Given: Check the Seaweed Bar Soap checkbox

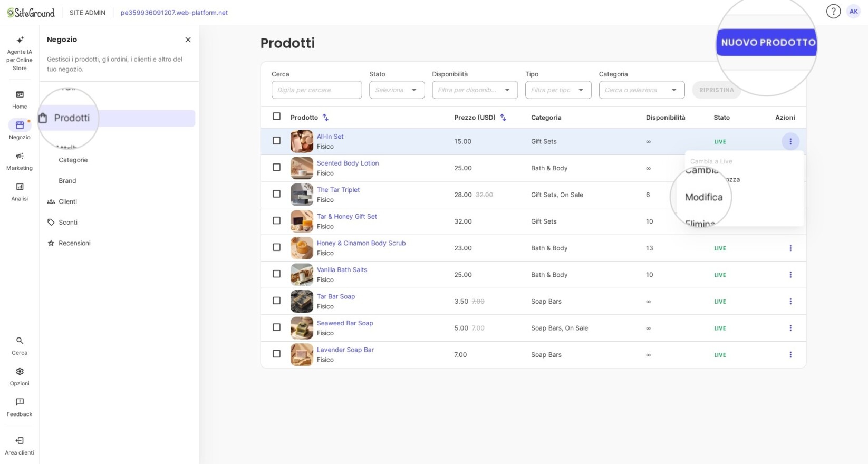Looking at the screenshot, I should pos(276,327).
